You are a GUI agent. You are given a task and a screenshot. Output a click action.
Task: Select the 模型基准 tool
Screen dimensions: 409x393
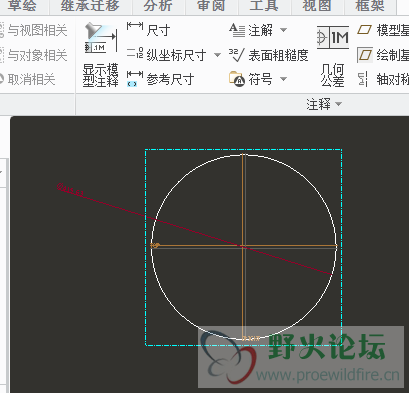pos(383,30)
